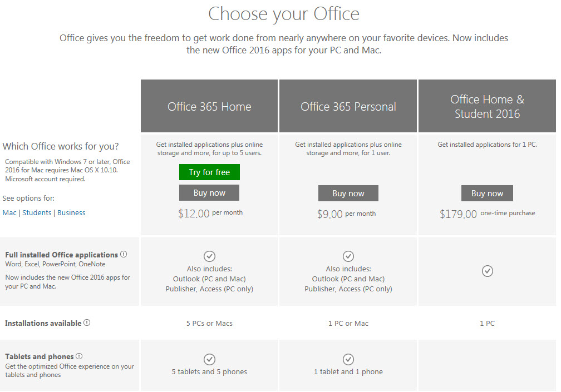Click the $179.00 one-time purchase price
The height and width of the screenshot is (392, 561).
(488, 214)
